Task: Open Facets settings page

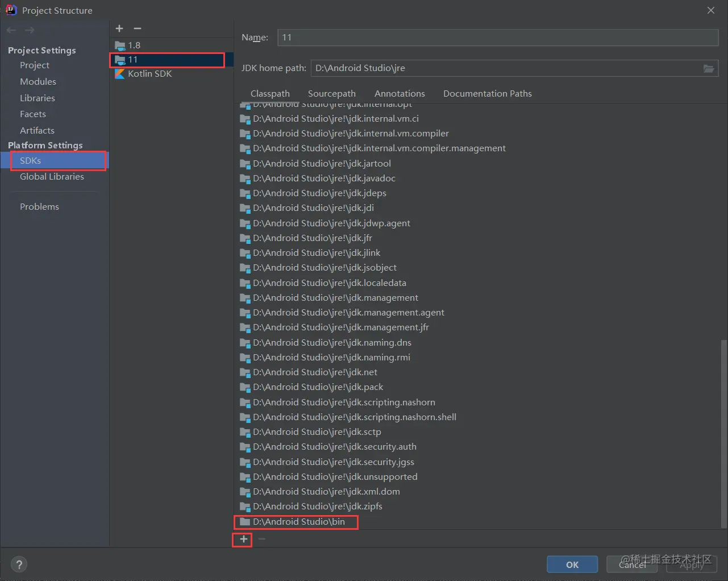Action: pyautogui.click(x=33, y=114)
